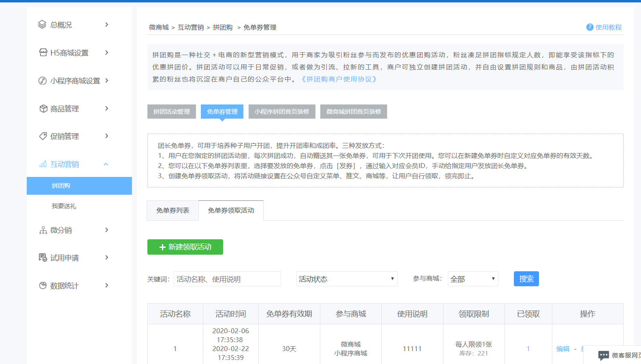Click the plus icon in 新建领取活动

[162, 247]
